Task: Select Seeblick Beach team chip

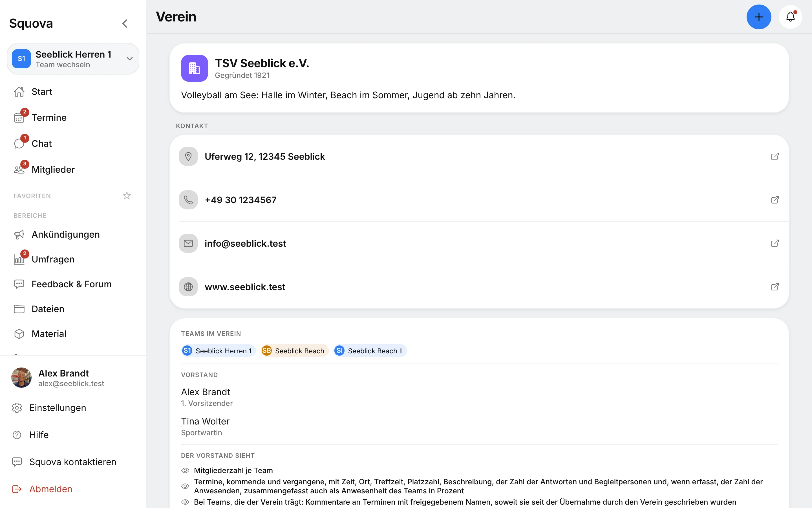Action: [294, 351]
